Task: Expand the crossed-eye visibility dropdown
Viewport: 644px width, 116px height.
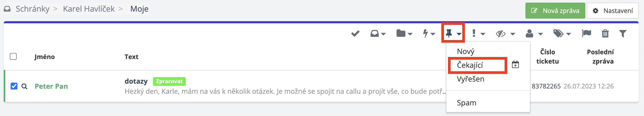Action: coord(505,34)
